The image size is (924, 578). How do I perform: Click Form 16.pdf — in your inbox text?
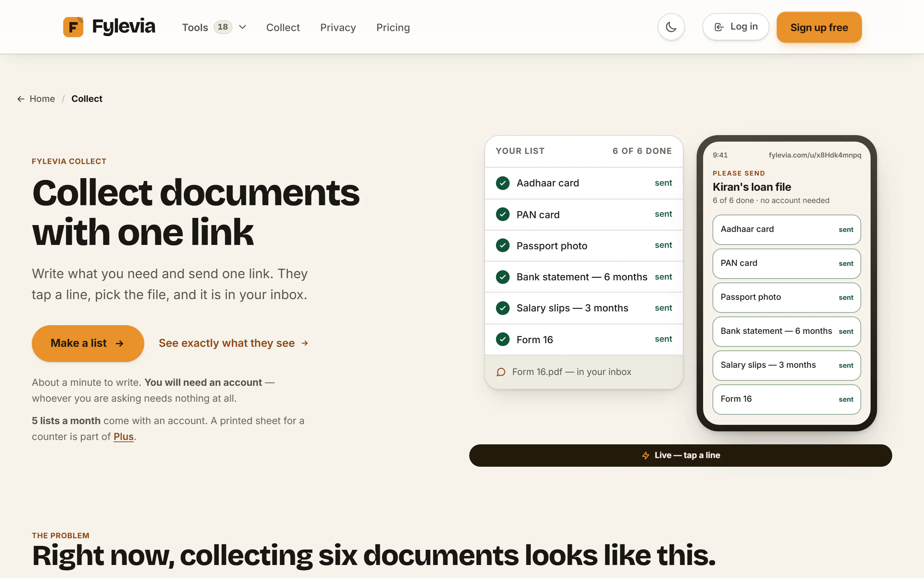pyautogui.click(x=572, y=372)
